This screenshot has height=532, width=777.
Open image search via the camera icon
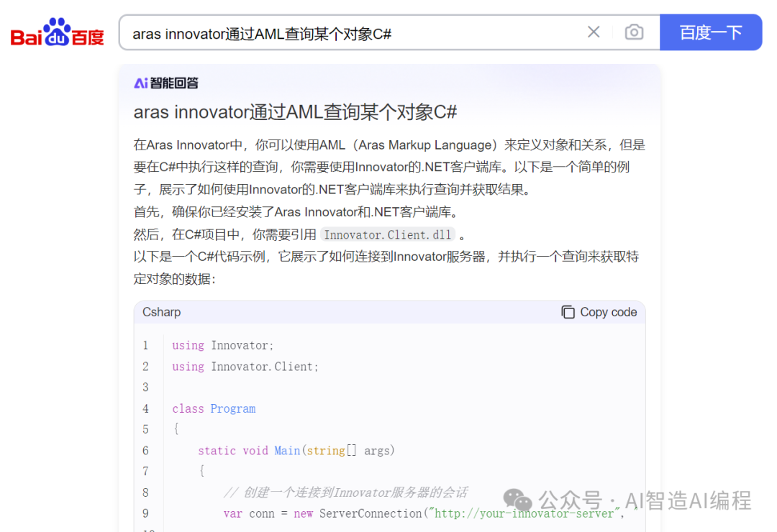pyautogui.click(x=634, y=32)
